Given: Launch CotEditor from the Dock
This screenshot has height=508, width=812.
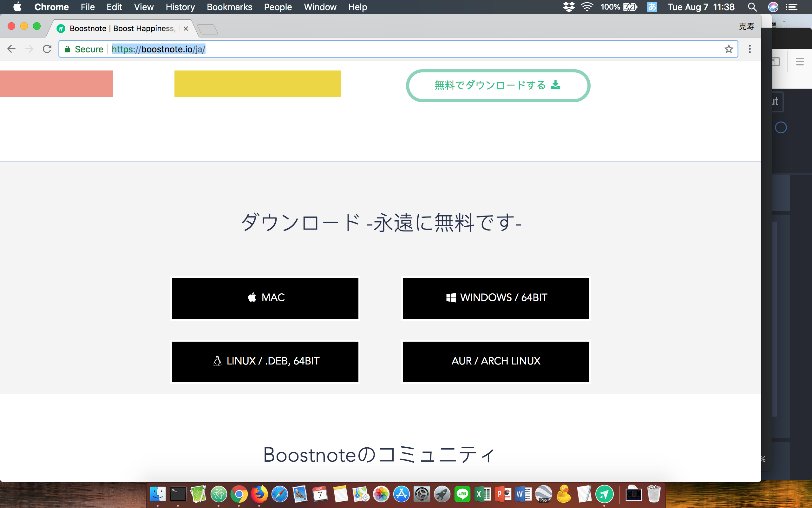Looking at the screenshot, I should [x=198, y=494].
